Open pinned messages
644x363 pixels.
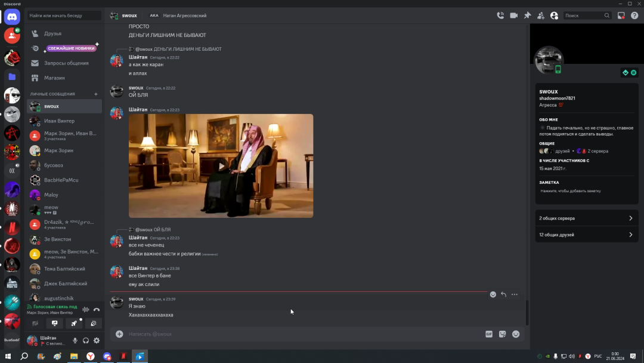(x=527, y=16)
